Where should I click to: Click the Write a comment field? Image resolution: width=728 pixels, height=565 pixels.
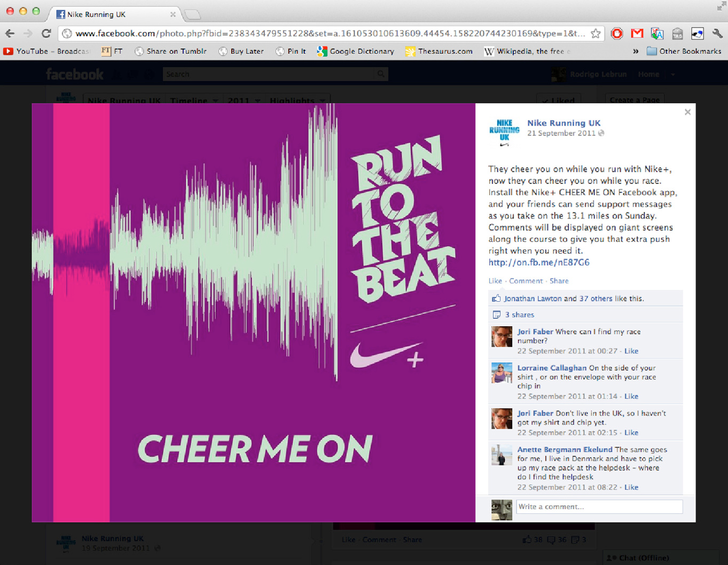click(x=599, y=507)
